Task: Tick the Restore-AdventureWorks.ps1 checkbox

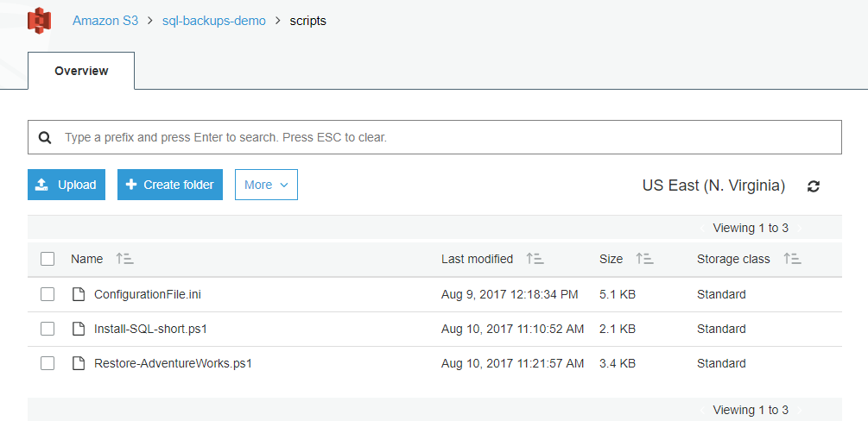Action: point(48,363)
